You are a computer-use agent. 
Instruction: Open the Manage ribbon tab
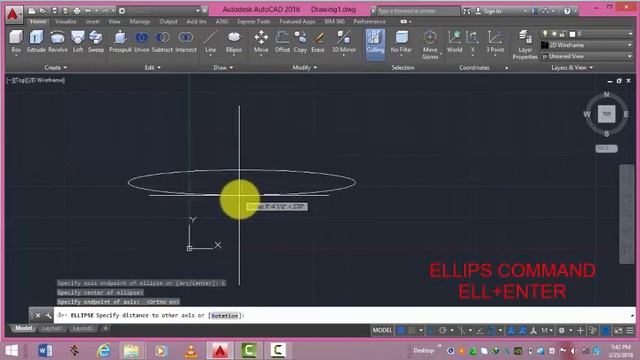click(140, 21)
